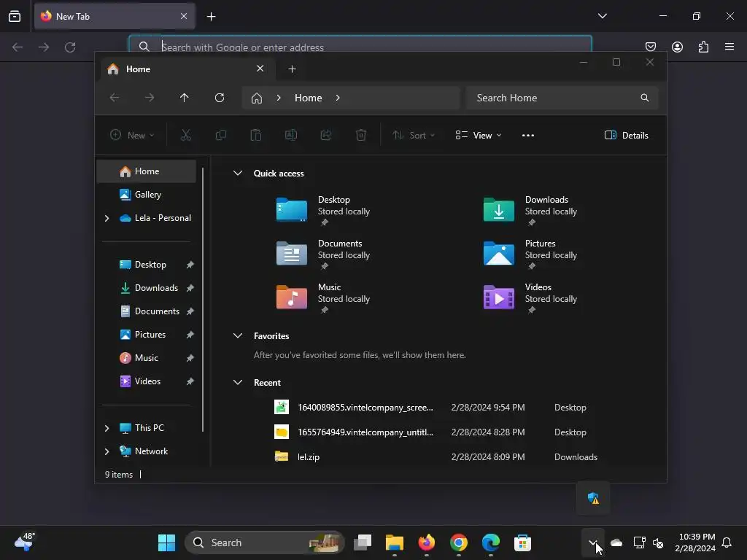The width and height of the screenshot is (747, 560).
Task: Go up one folder level arrow
Action: coord(185,98)
